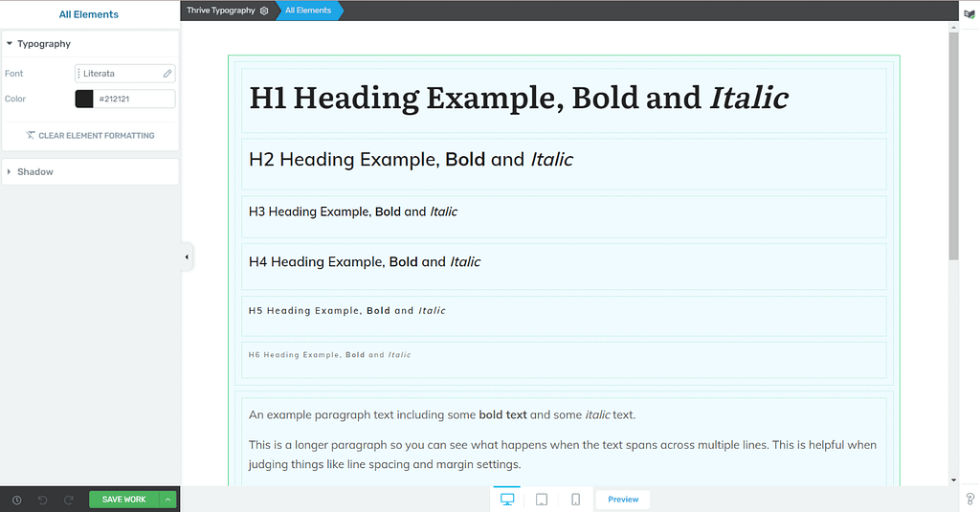Switch to mobile preview mode
This screenshot has width=980, height=512.
pos(575,499)
